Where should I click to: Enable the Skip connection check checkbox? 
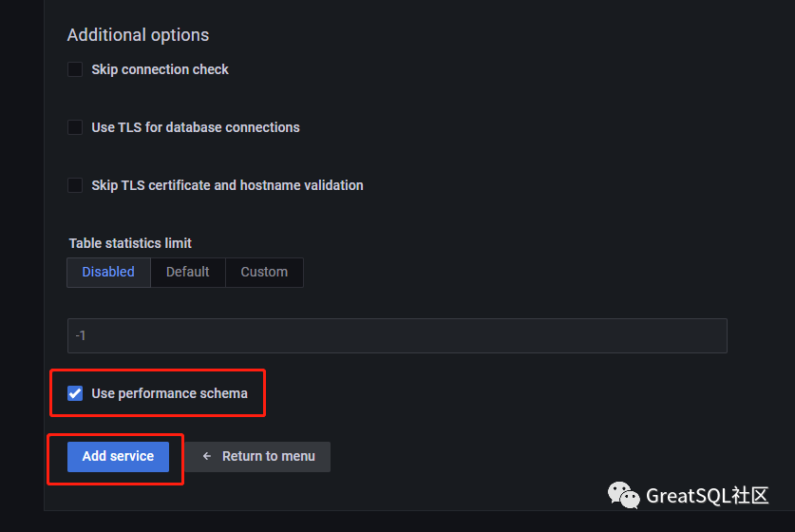point(75,69)
